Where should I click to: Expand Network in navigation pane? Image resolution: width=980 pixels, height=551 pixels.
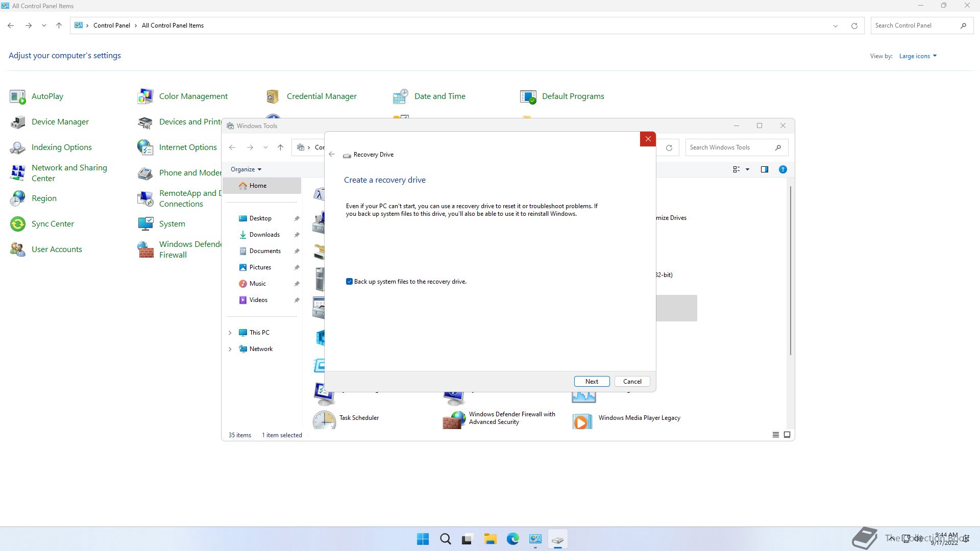tap(230, 349)
